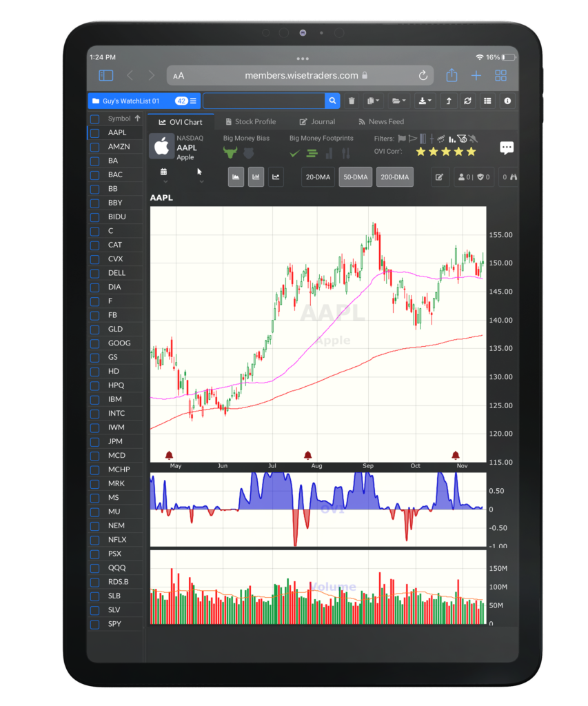Check the NFLX row checkbox
The width and height of the screenshot is (588, 706).
pyautogui.click(x=95, y=540)
